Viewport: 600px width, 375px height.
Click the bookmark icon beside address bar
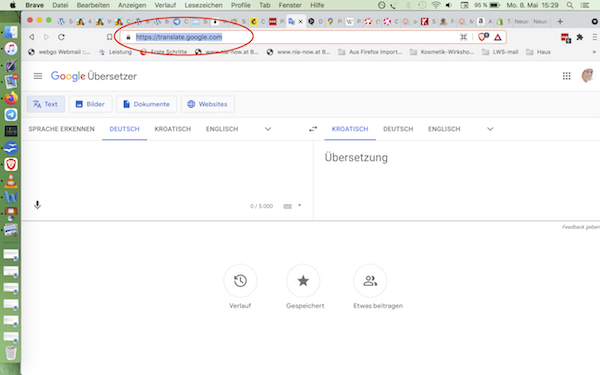(x=109, y=37)
